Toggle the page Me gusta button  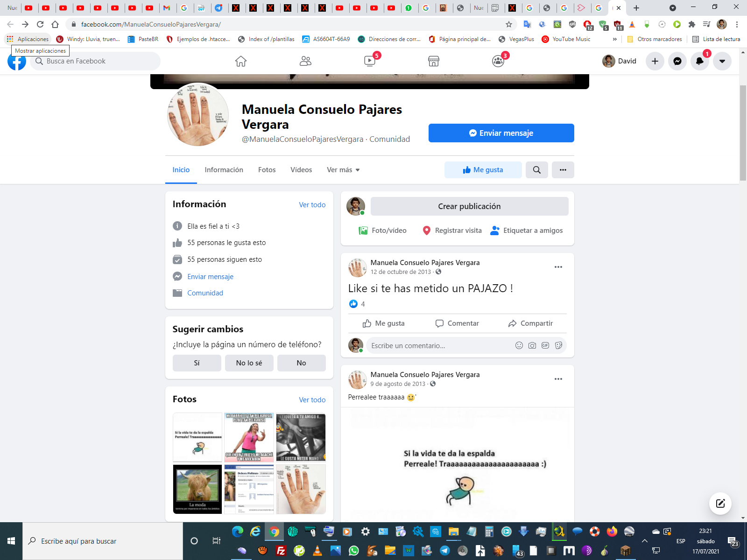(483, 170)
